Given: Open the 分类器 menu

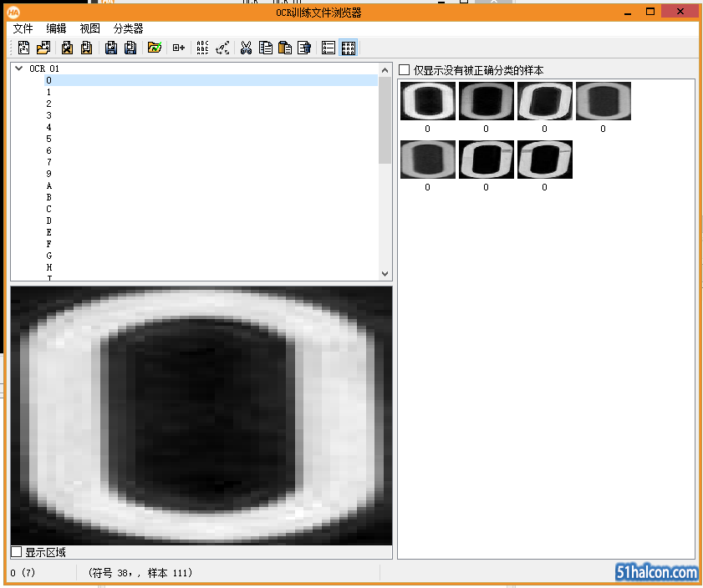Looking at the screenshot, I should (x=128, y=28).
